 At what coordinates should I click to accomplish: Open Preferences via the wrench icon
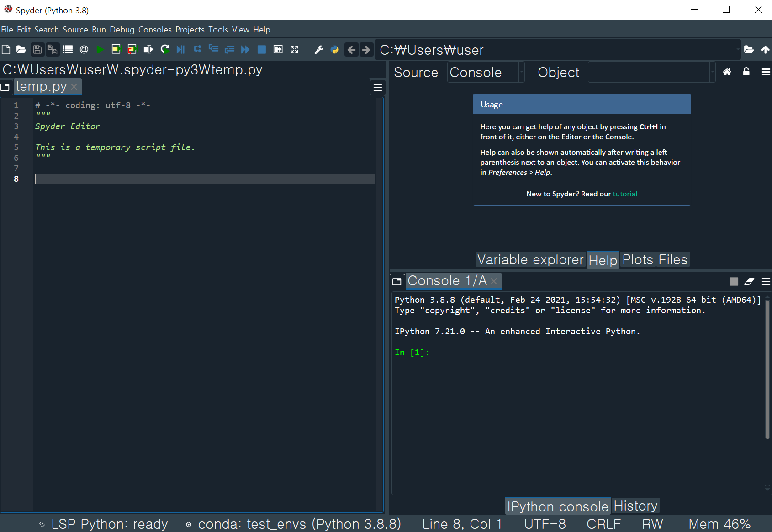(319, 49)
